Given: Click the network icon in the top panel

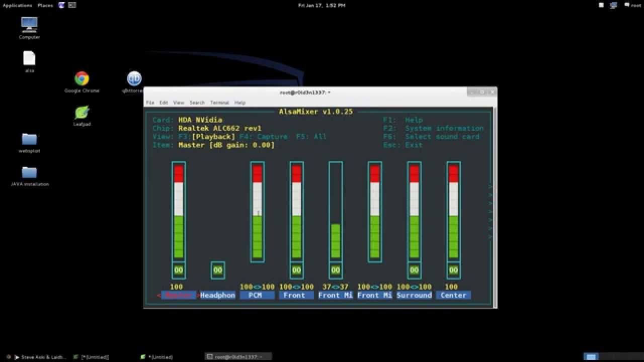Looking at the screenshot, I should coord(613,5).
